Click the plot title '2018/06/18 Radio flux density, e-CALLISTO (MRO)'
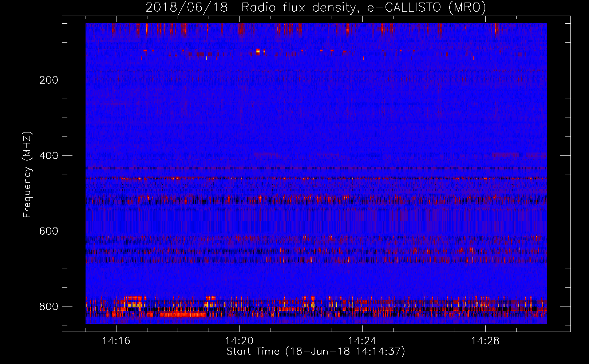589x364 pixels. click(x=316, y=7)
